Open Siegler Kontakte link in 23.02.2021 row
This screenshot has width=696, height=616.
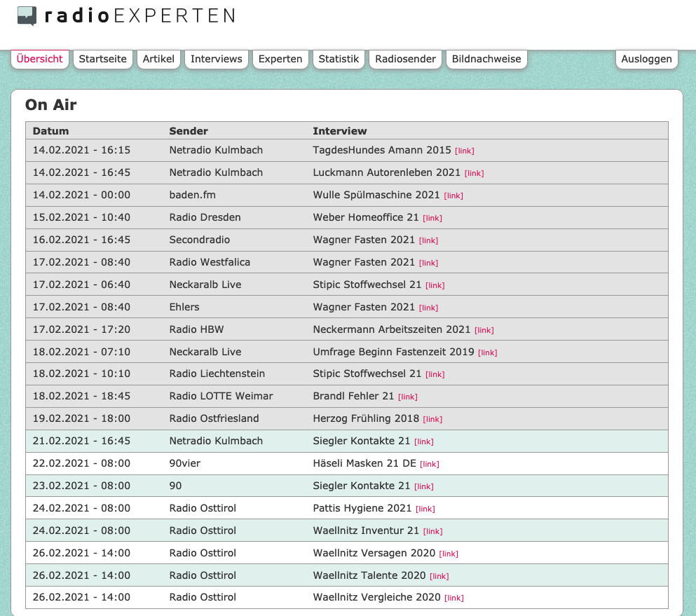click(x=424, y=486)
